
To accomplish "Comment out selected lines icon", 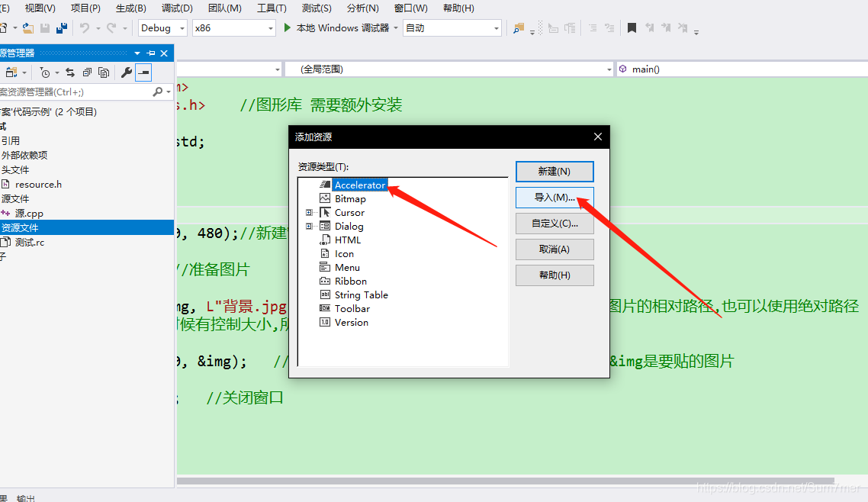I will click(593, 27).
